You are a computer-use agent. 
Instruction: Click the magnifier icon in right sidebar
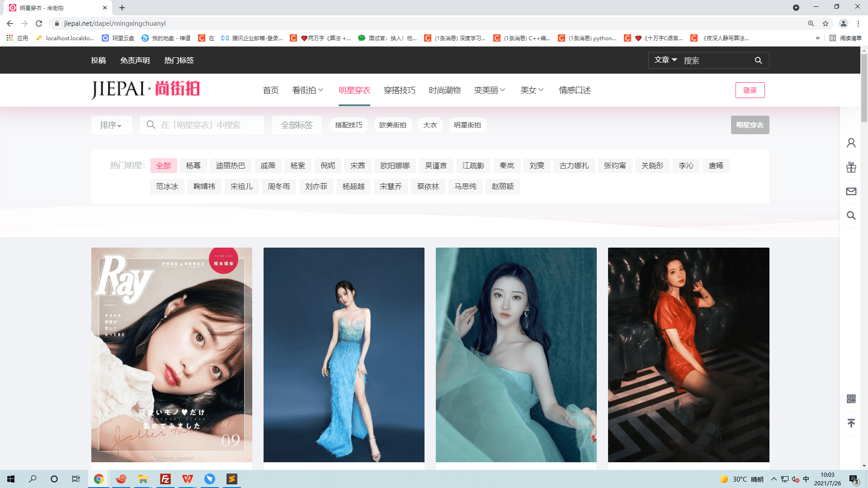coord(851,216)
